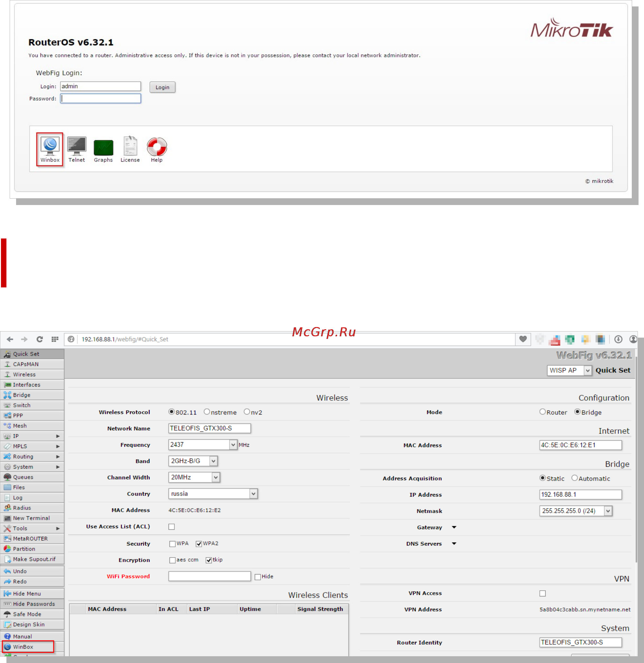Open the browser profile icon

coord(633,339)
